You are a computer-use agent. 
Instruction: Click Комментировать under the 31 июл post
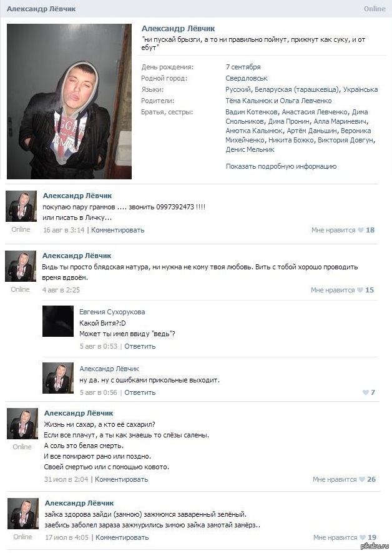122,479
